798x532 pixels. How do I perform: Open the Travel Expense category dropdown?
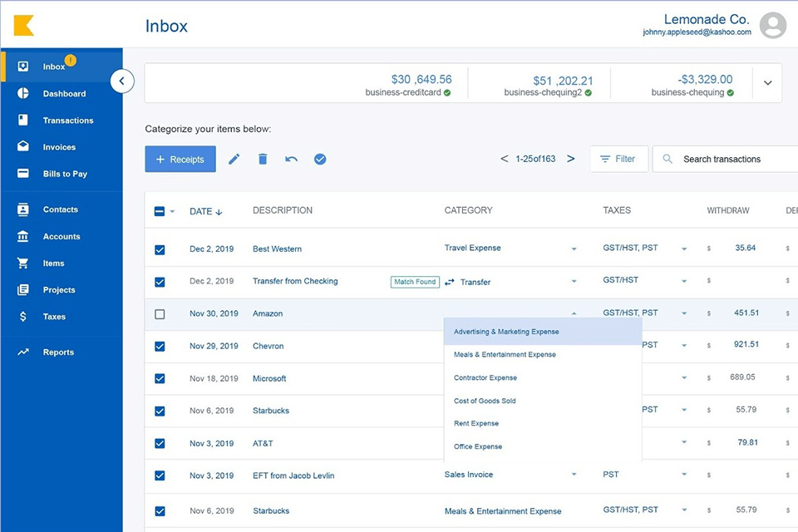click(x=574, y=249)
